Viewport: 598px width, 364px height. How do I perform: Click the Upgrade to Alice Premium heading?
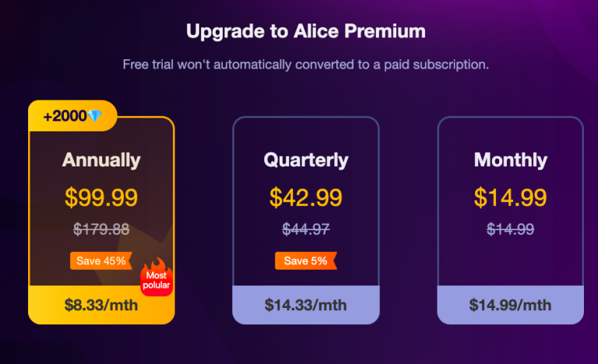click(x=306, y=32)
